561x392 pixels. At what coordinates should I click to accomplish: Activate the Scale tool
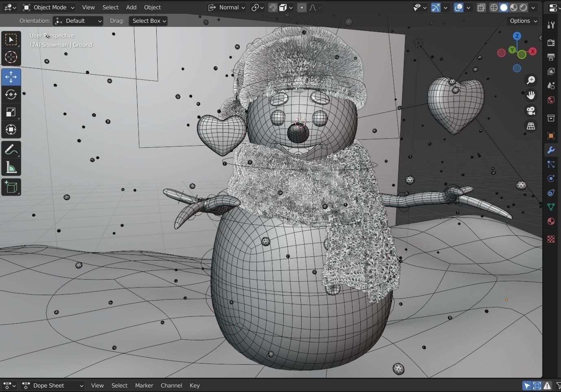[11, 112]
